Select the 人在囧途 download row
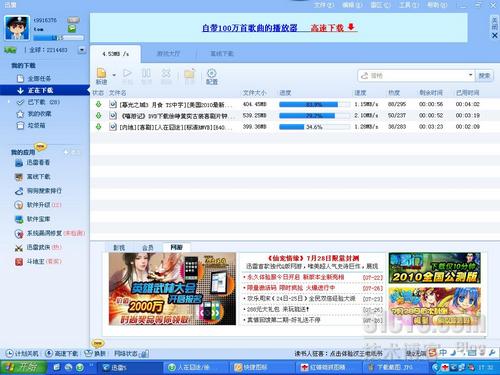Viewport: 500px width, 375px height. (x=295, y=127)
